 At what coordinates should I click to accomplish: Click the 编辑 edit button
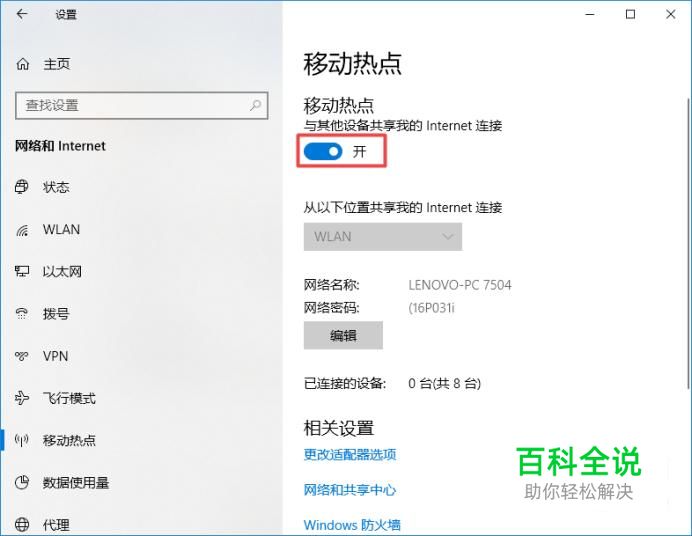[x=343, y=335]
